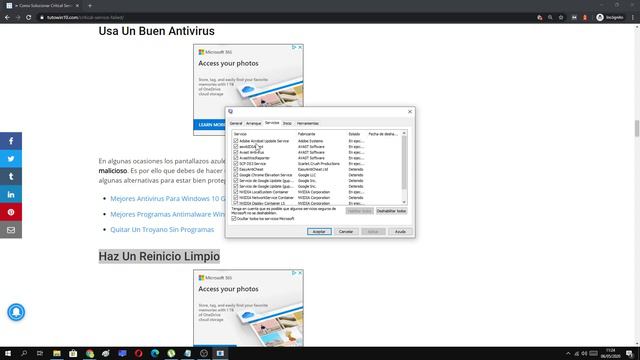The image size is (640, 360).
Task: Uncheck Google Chrome Elevation Service
Action: point(236,175)
